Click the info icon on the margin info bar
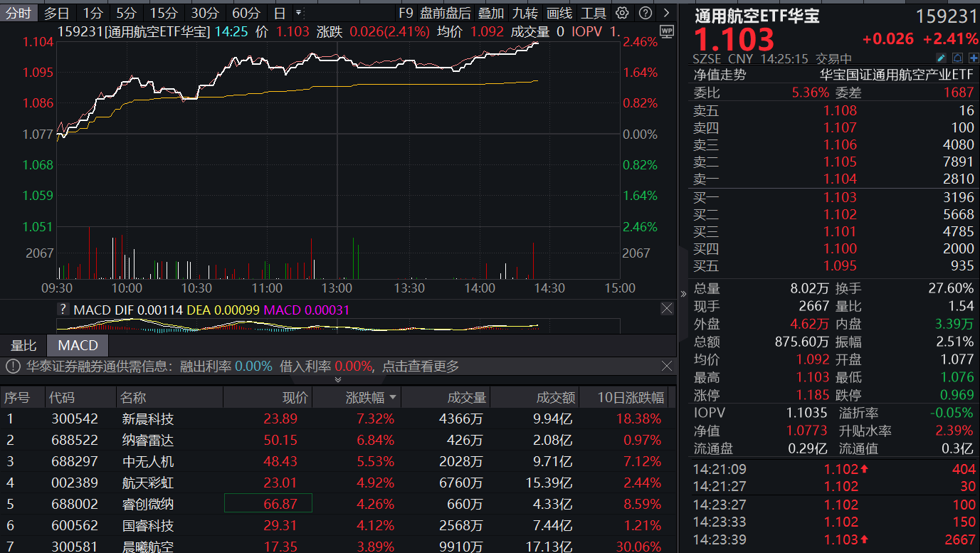 point(14,366)
